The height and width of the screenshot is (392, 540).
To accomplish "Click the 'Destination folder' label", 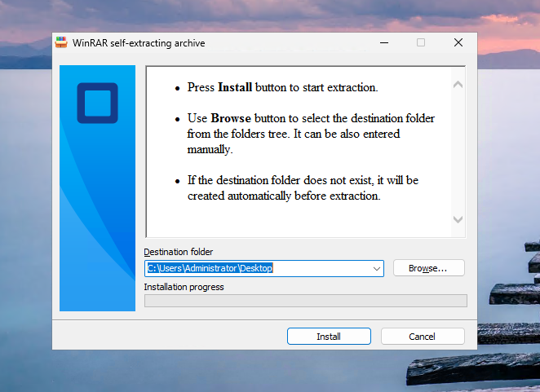I will click(179, 252).
